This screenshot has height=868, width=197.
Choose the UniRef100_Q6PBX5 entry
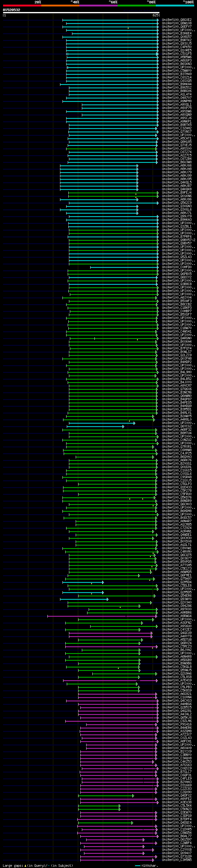pyautogui.click(x=177, y=274)
